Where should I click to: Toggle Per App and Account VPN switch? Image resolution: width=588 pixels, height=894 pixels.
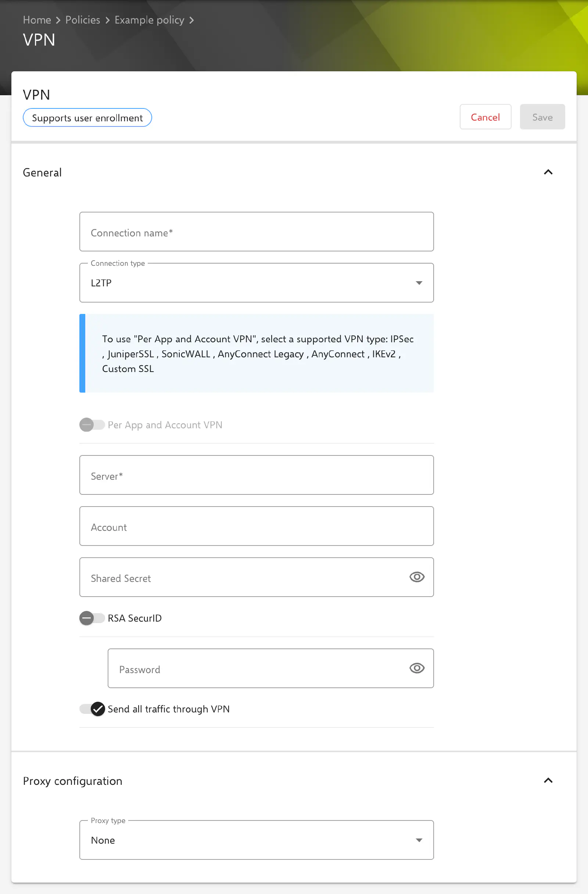pyautogui.click(x=92, y=425)
